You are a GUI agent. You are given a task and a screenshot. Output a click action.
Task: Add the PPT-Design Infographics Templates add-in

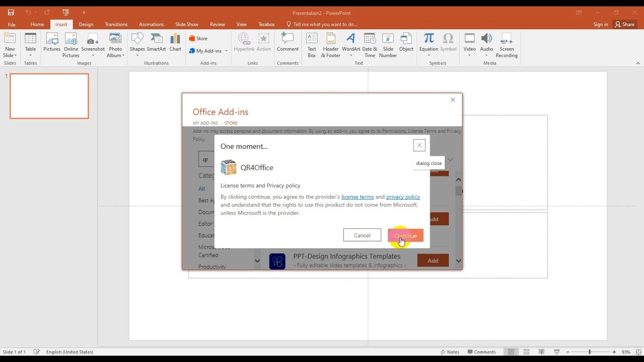433,260
